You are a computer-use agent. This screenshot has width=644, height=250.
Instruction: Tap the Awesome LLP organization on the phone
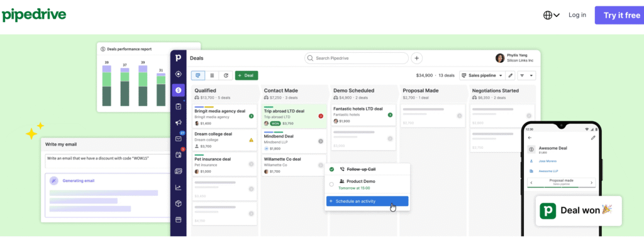click(x=548, y=171)
